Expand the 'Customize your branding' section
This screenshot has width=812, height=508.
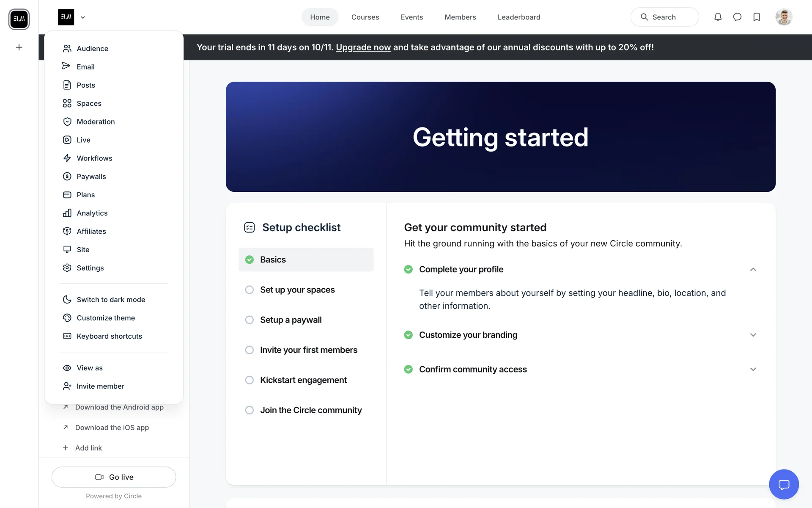pyautogui.click(x=753, y=335)
